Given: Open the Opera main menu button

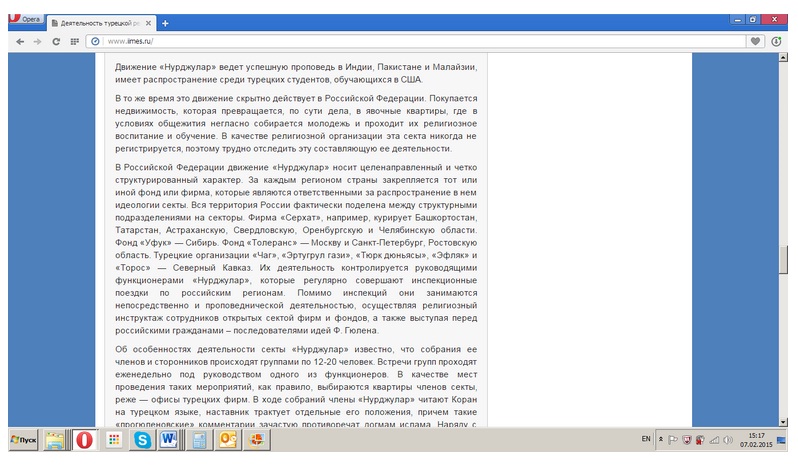Looking at the screenshot, I should click(x=25, y=19).
